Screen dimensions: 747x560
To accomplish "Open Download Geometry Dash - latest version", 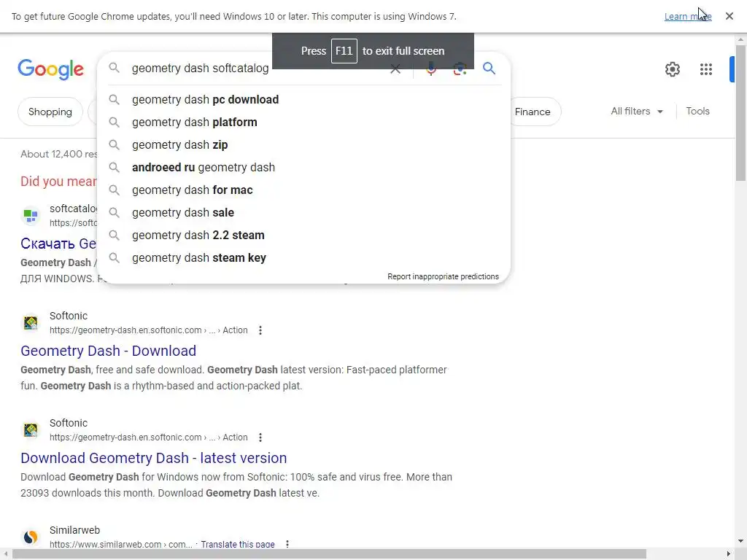I will [153, 458].
